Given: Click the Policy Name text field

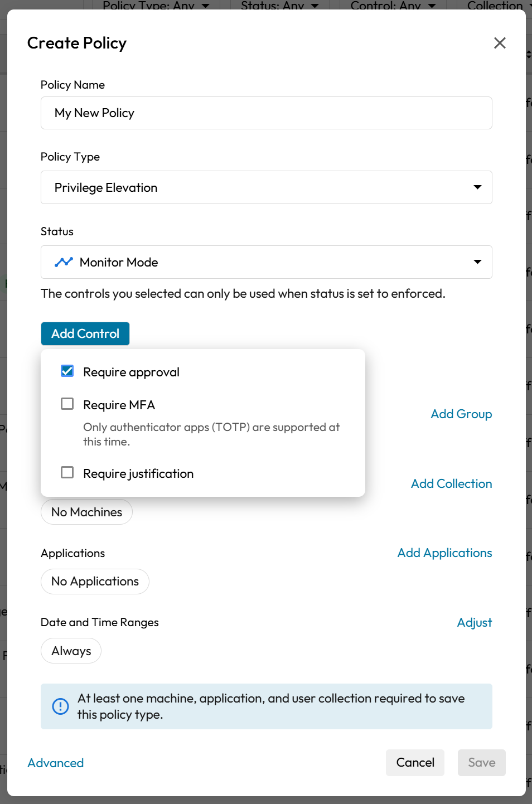Looking at the screenshot, I should click(266, 113).
